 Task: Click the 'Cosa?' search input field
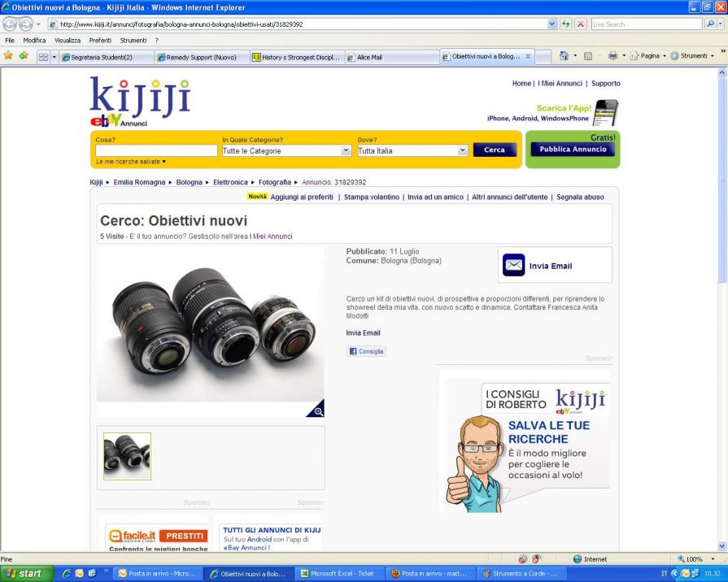click(x=156, y=150)
